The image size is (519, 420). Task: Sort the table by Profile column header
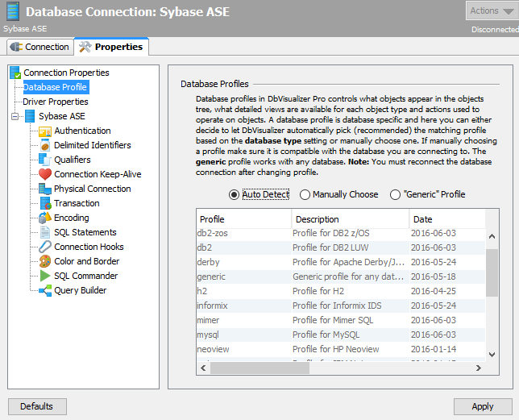tap(242, 219)
